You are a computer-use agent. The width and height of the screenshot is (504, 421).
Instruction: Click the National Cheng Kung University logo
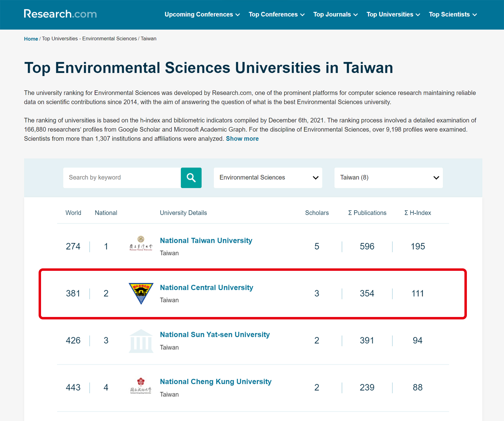tap(141, 386)
